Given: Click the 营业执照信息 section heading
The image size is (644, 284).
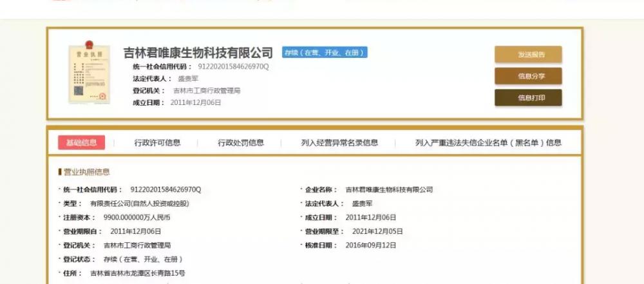Looking at the screenshot, I should pos(87,172).
